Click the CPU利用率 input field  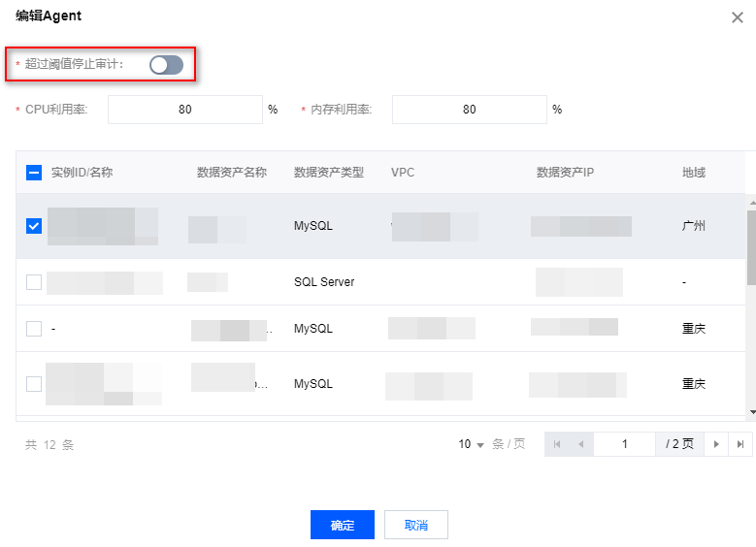[185, 110]
